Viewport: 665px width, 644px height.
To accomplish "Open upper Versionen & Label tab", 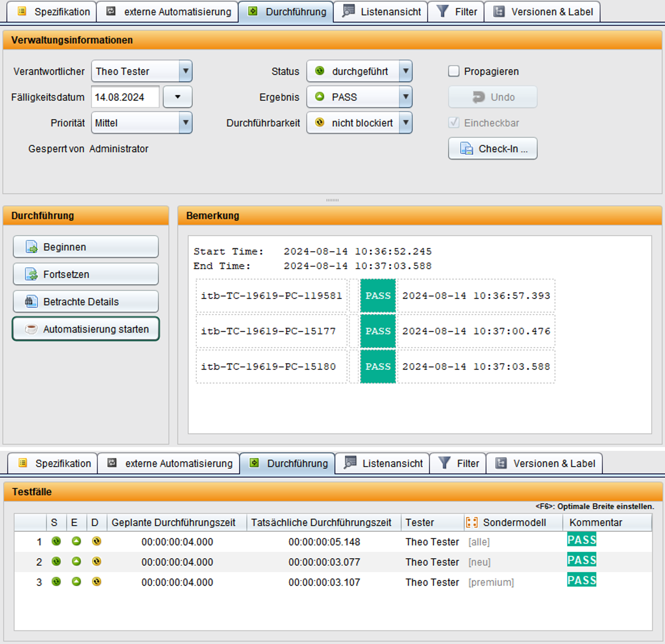I will 542,12.
